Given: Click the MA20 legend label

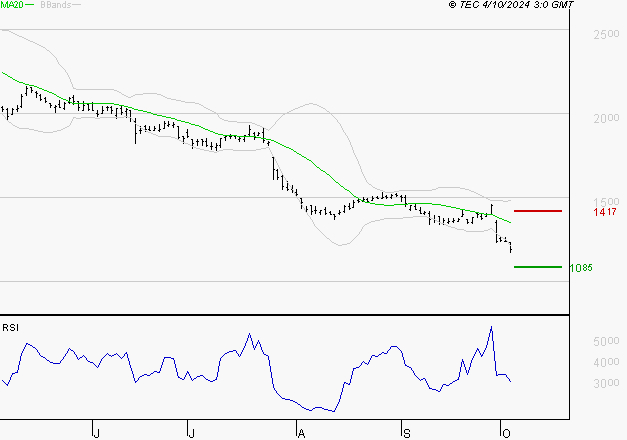Looking at the screenshot, I should click(x=12, y=5).
